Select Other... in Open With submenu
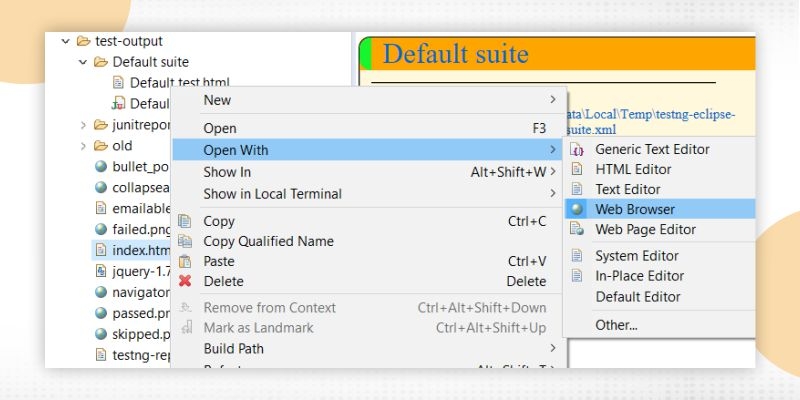The width and height of the screenshot is (800, 400). [x=616, y=324]
